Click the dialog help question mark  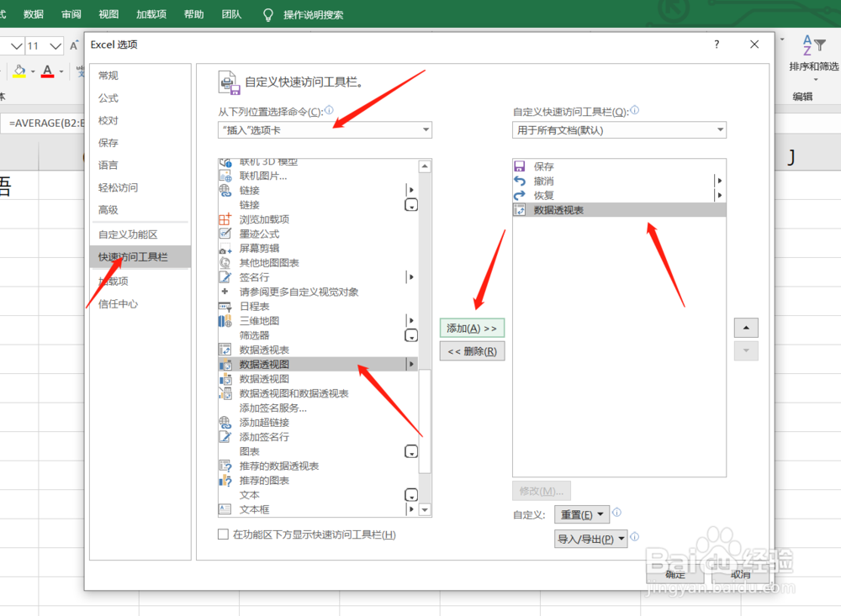pyautogui.click(x=717, y=45)
